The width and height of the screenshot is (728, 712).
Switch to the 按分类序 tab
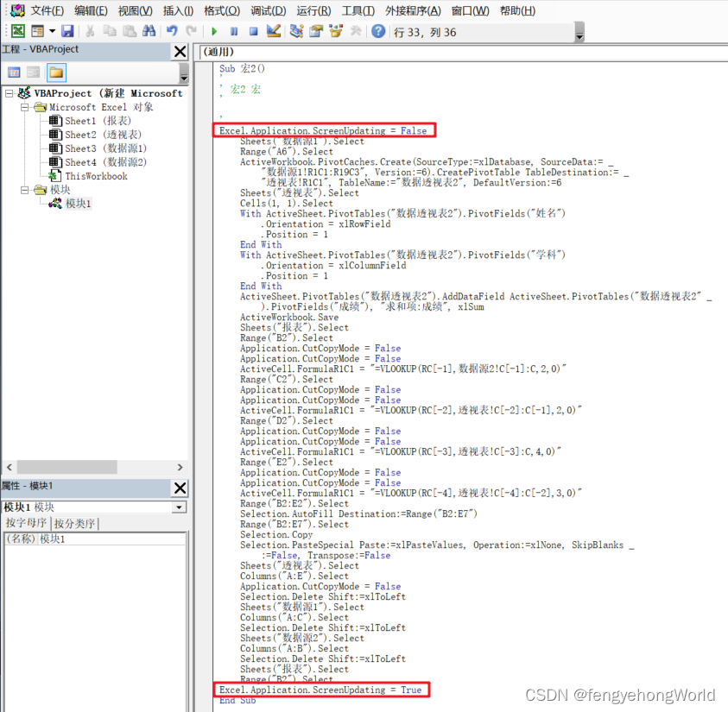[75, 523]
